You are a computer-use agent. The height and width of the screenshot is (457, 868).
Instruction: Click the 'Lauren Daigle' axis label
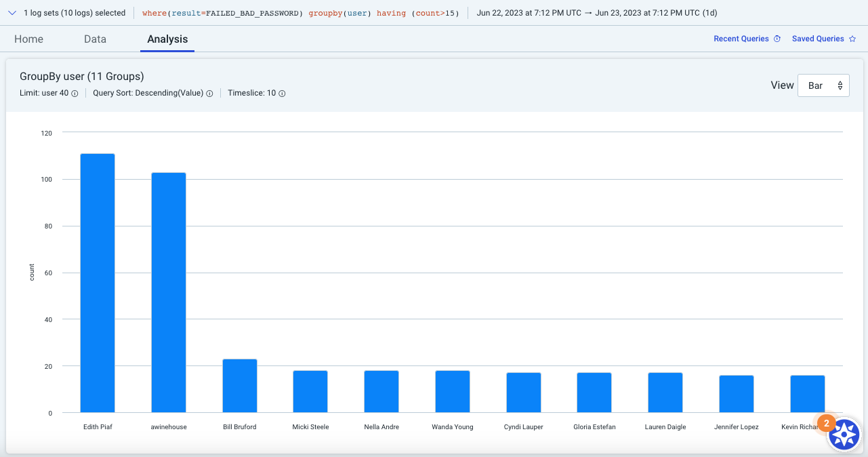(665, 427)
